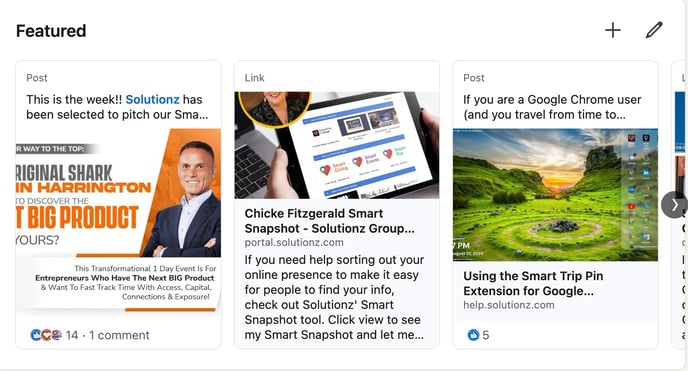Open the Shark Harrington event image
This screenshot has width=688, height=371.
(x=118, y=221)
